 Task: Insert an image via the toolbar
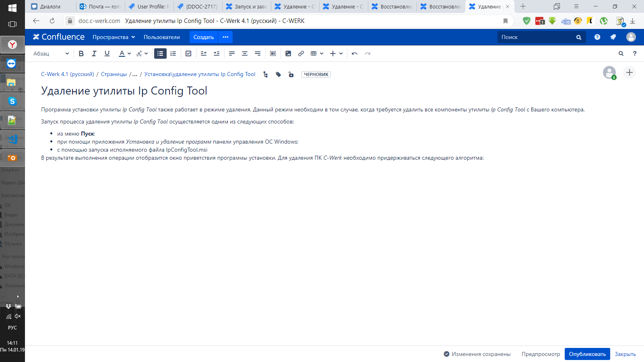tap(288, 53)
